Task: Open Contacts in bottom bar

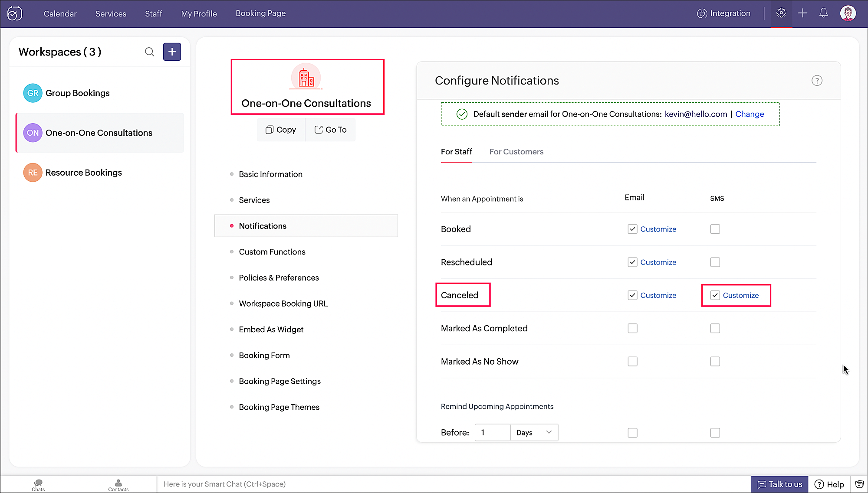Action: tap(118, 485)
